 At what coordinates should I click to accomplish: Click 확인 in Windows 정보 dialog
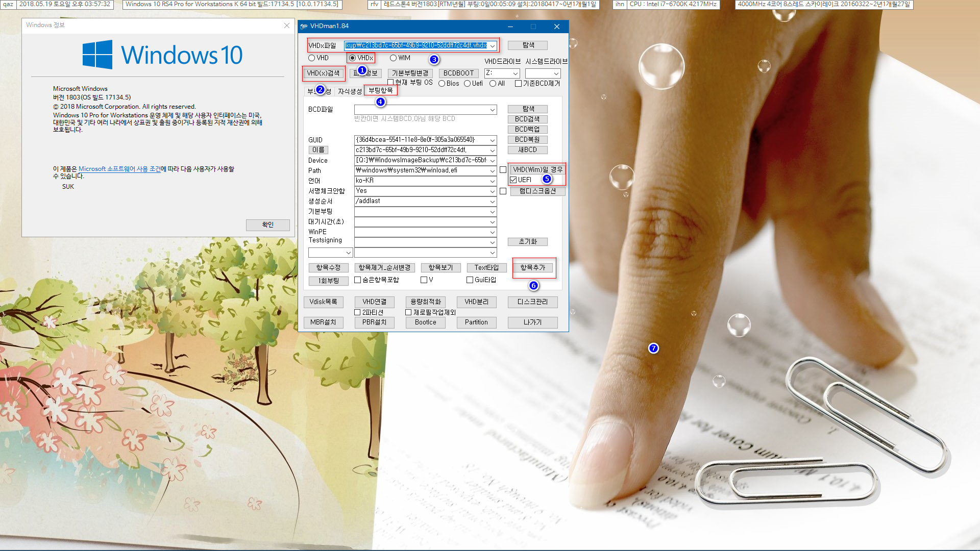(267, 225)
